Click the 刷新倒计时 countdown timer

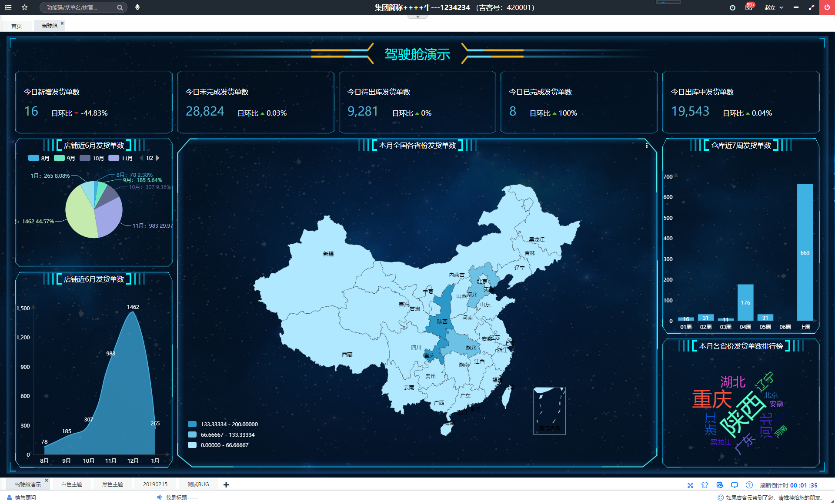coord(789,485)
